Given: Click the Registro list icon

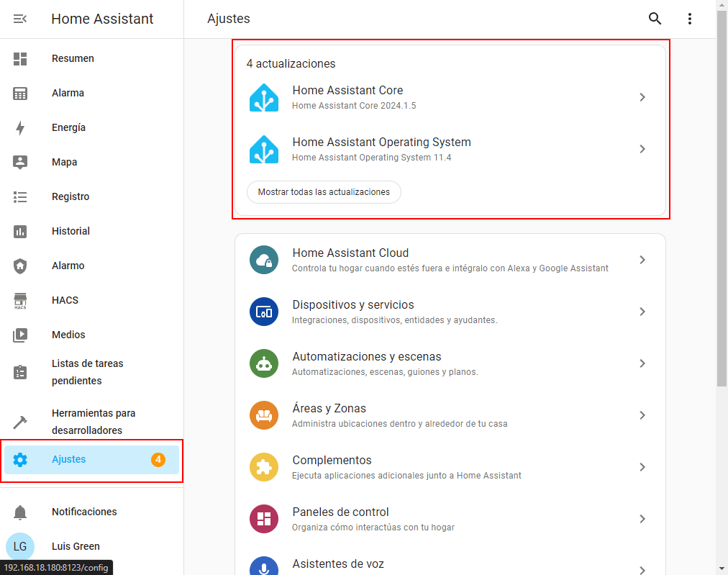Looking at the screenshot, I should pos(20,197).
